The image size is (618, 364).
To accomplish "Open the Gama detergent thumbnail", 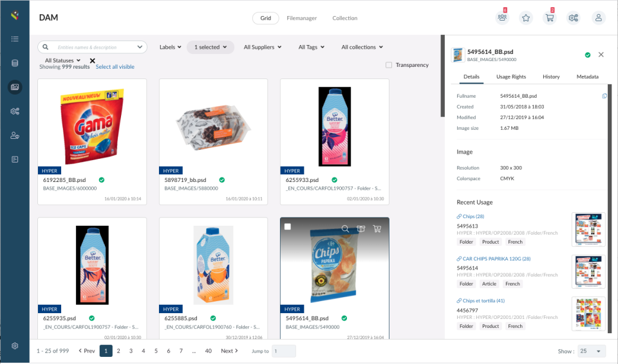I will (92, 126).
